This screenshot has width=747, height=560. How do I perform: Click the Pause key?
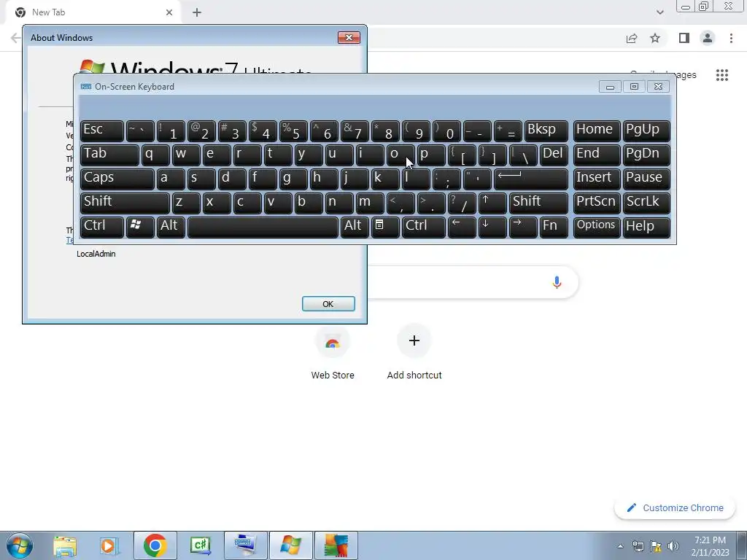pyautogui.click(x=646, y=179)
